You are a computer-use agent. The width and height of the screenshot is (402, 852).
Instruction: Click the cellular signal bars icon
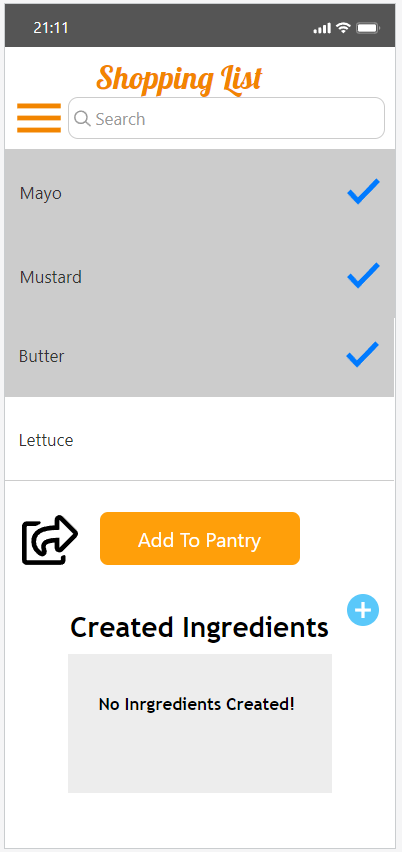[322, 28]
